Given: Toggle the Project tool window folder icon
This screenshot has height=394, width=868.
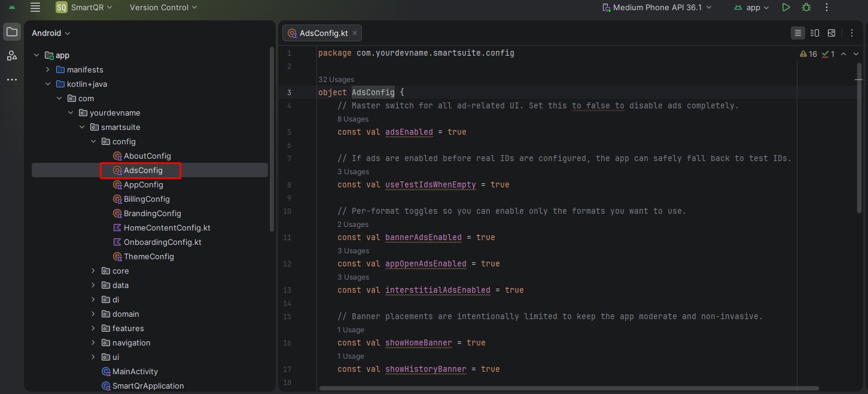Looking at the screenshot, I should (12, 32).
